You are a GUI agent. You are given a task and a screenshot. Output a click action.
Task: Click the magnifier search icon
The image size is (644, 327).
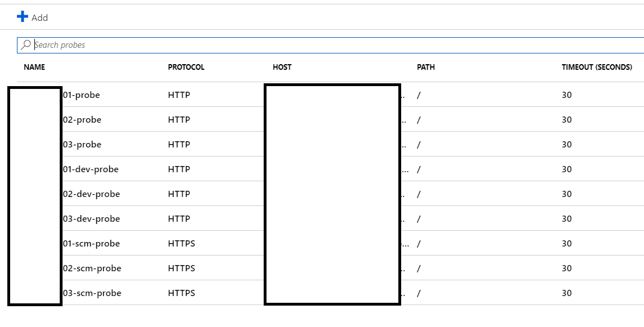click(25, 44)
